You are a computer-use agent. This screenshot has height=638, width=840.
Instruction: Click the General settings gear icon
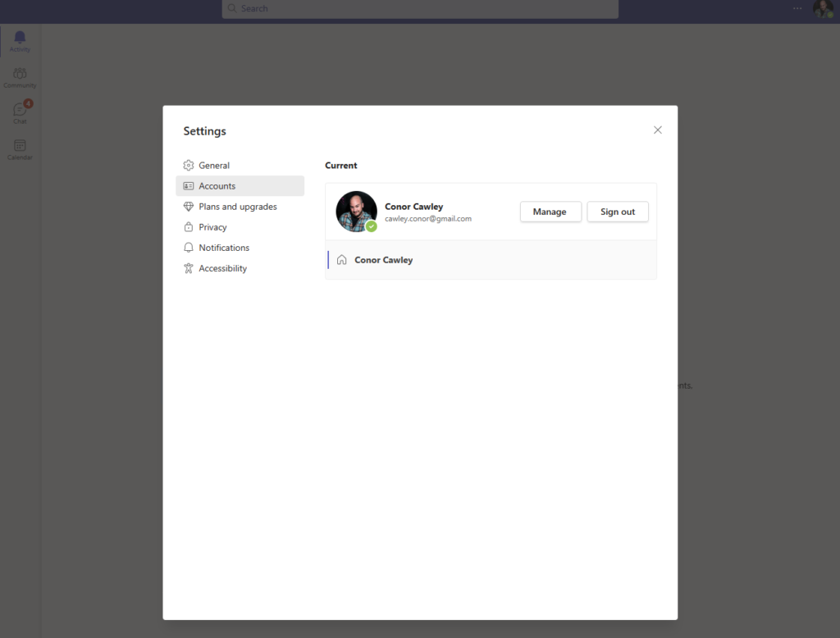[189, 165]
